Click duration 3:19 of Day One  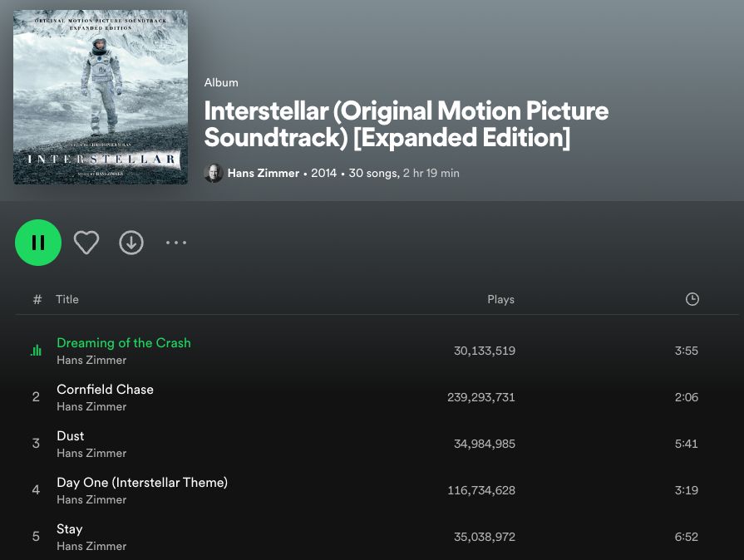(686, 490)
